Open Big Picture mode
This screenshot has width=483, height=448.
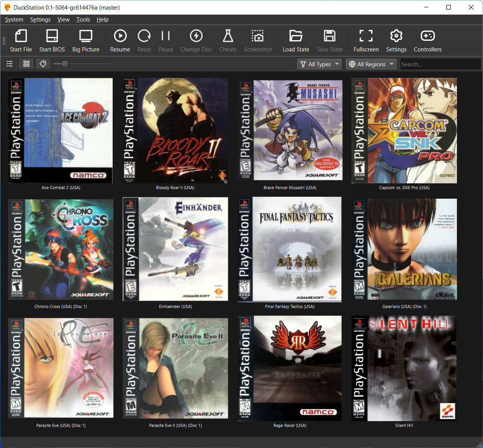[x=85, y=36]
